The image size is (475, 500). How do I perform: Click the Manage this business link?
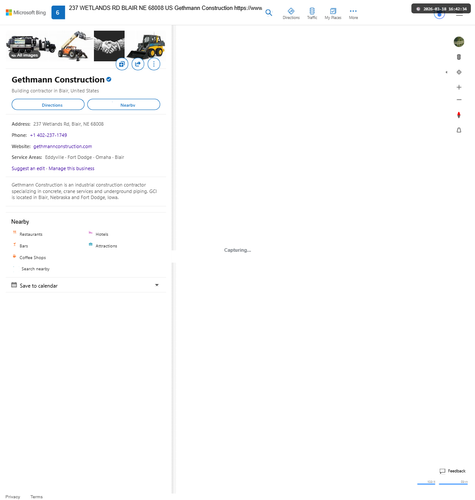(x=71, y=168)
